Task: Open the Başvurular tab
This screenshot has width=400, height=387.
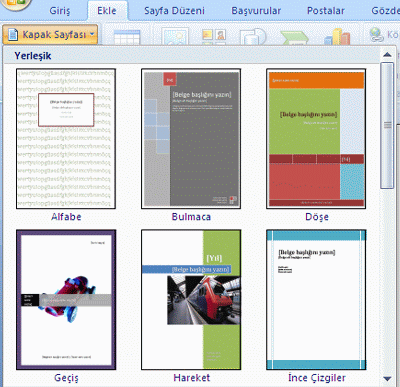Action: tap(256, 11)
